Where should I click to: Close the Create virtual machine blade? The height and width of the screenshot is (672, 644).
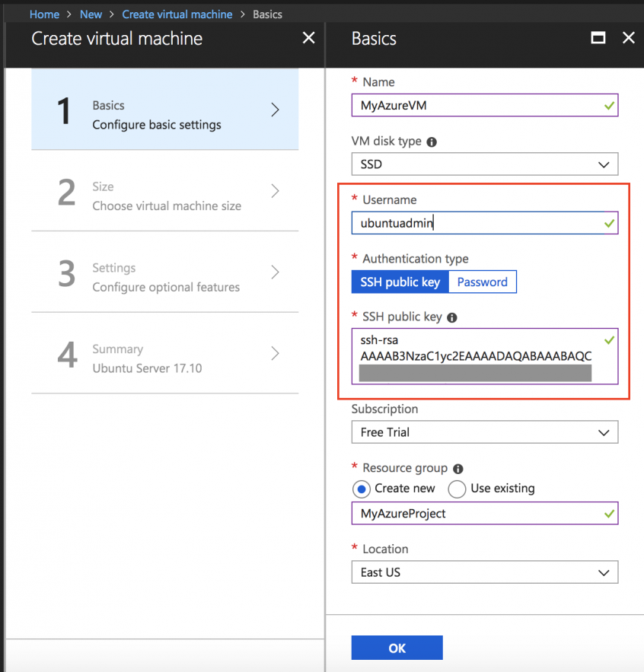pos(308,38)
